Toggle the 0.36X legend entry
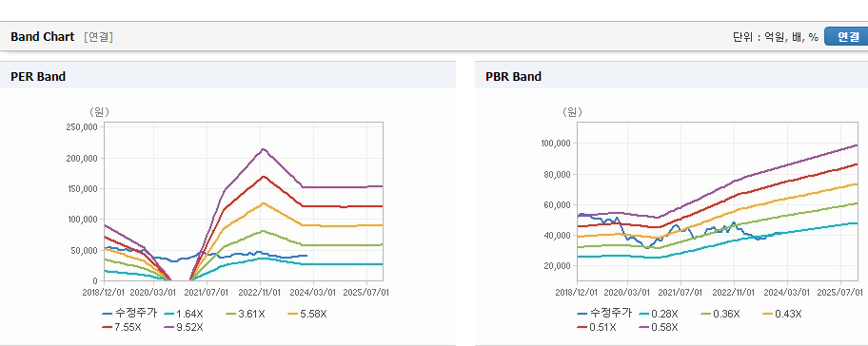The height and width of the screenshot is (346, 868). (x=720, y=314)
